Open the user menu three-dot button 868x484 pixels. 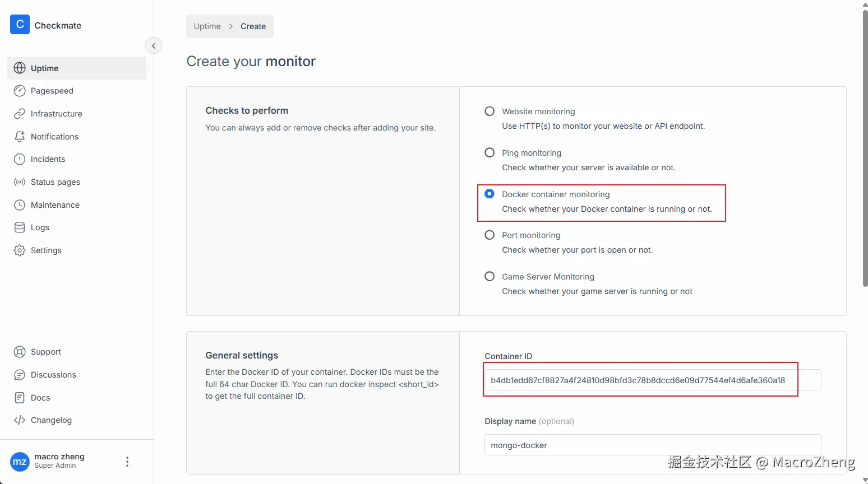coord(127,462)
